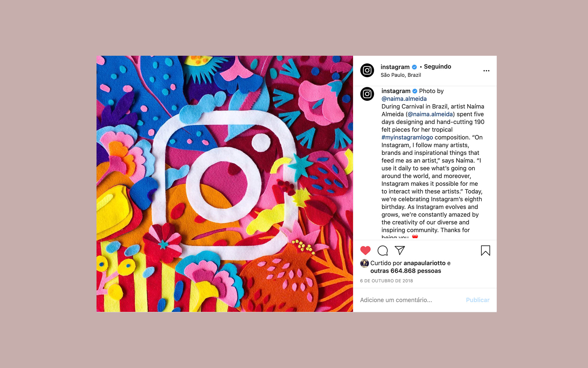Open comments with the speech bubble icon
Image resolution: width=588 pixels, height=368 pixels.
(x=383, y=250)
